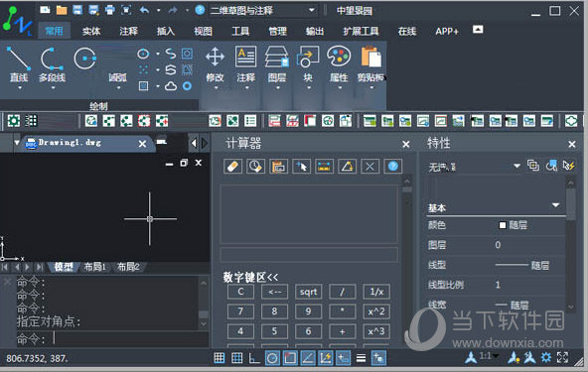
Task: Switch to the 布局1 layout tab
Action: coord(94,267)
